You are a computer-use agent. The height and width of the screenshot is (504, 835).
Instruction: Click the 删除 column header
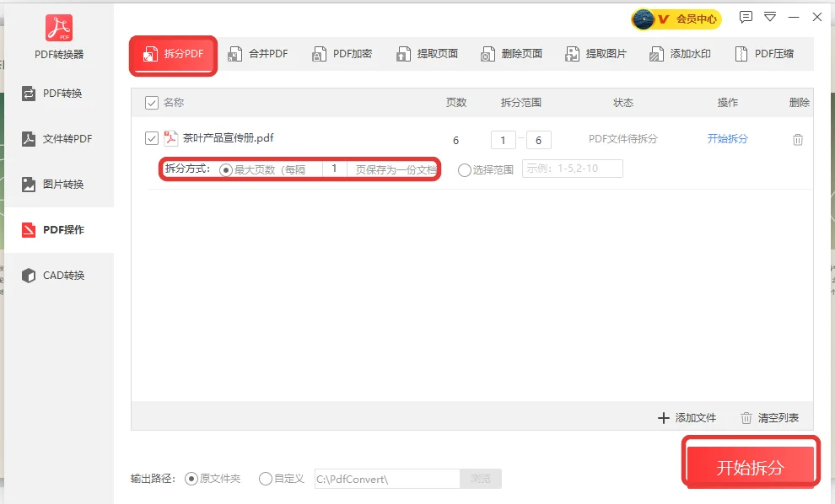800,103
